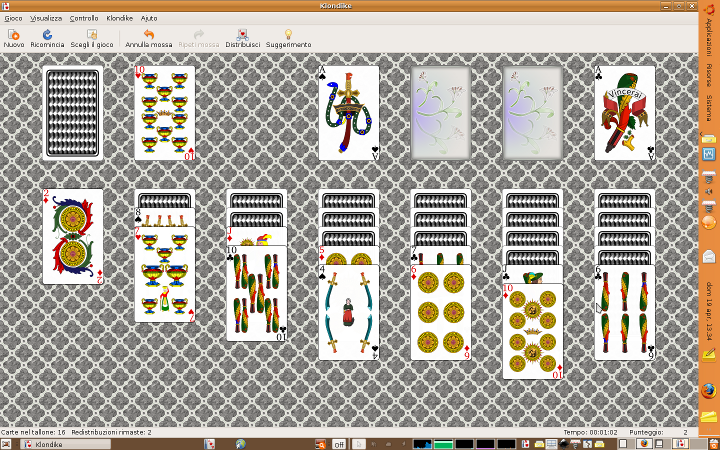Click the orange sphere icon in side panel
The width and height of the screenshot is (720, 450).
(709, 223)
